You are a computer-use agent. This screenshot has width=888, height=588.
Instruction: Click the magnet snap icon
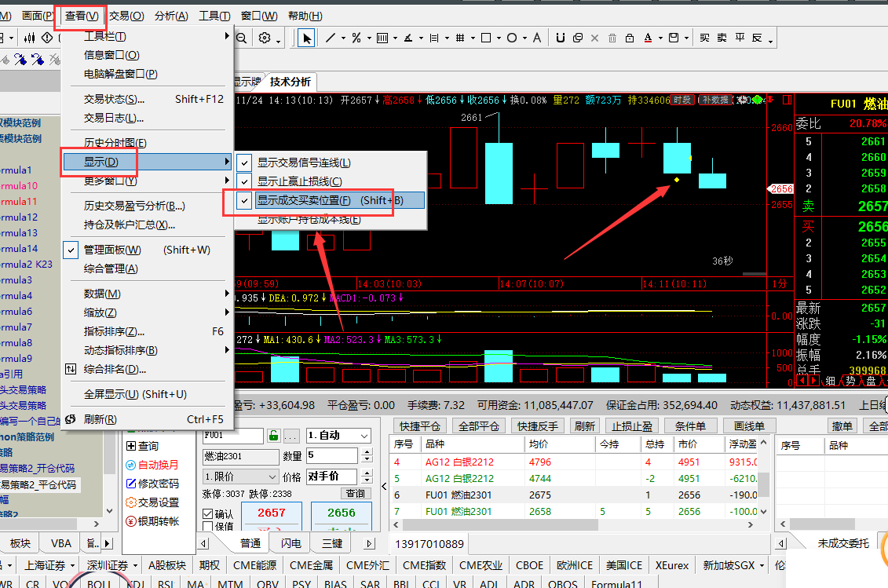click(560, 38)
